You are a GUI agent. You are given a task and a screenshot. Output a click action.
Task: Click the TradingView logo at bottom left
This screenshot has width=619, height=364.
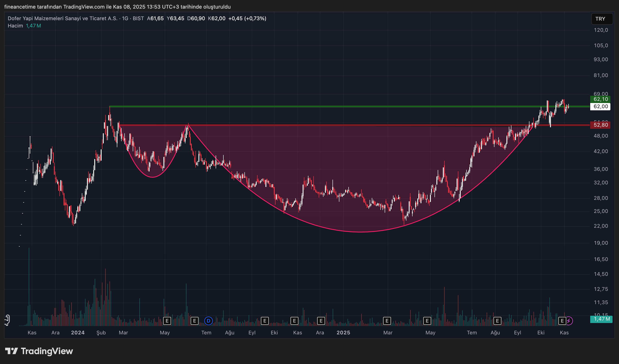coord(39,351)
